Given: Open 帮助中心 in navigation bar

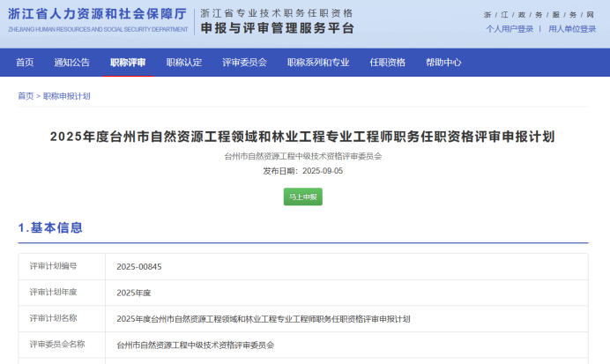Looking at the screenshot, I should click(443, 63).
